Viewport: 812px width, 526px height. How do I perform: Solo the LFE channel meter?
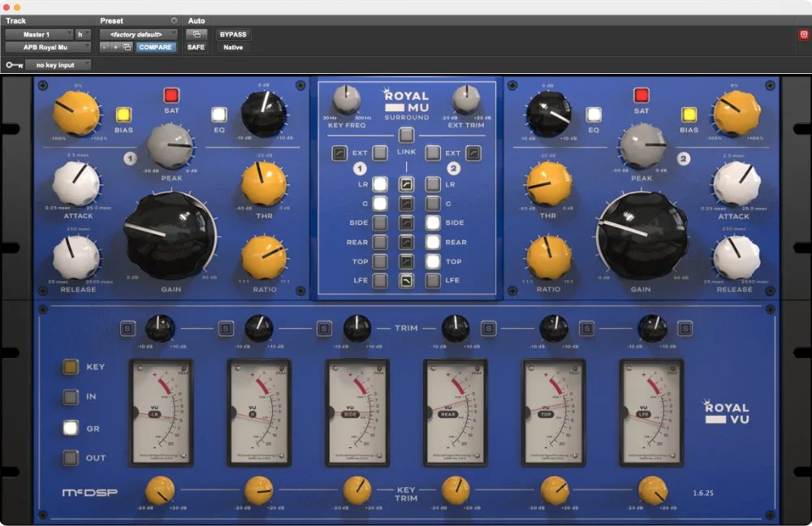tap(685, 328)
